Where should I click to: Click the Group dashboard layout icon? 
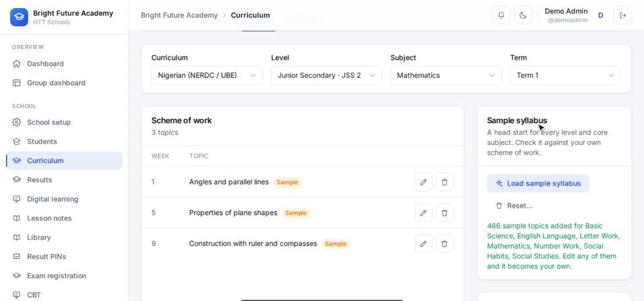[x=16, y=83]
